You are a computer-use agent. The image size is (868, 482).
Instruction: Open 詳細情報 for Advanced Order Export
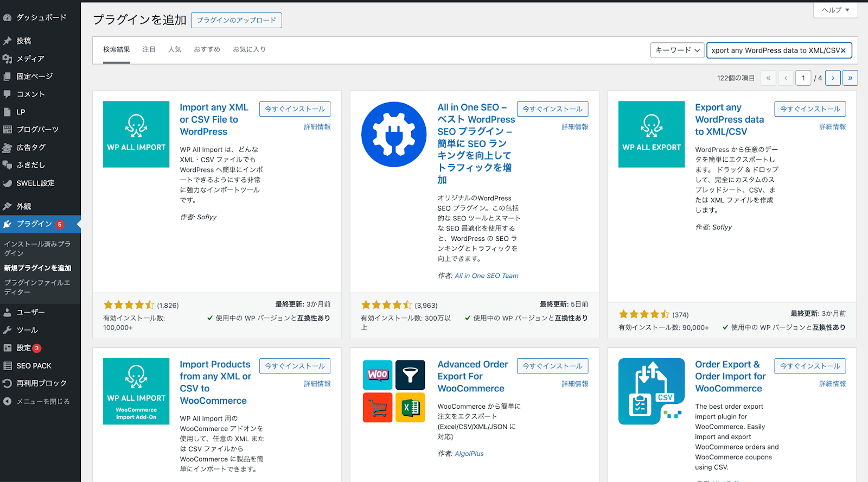pyautogui.click(x=575, y=384)
